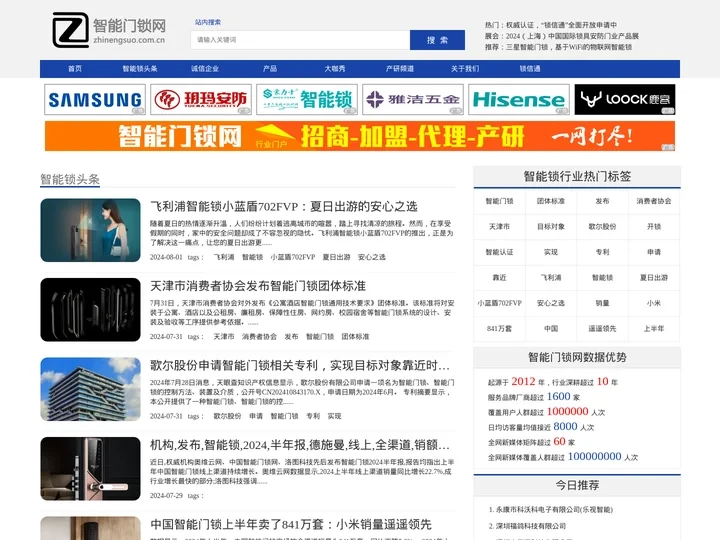Viewport: 720px width, 540px height.
Task: Open 深圳福特科技有限公司 recommendation
Action: tap(531, 526)
